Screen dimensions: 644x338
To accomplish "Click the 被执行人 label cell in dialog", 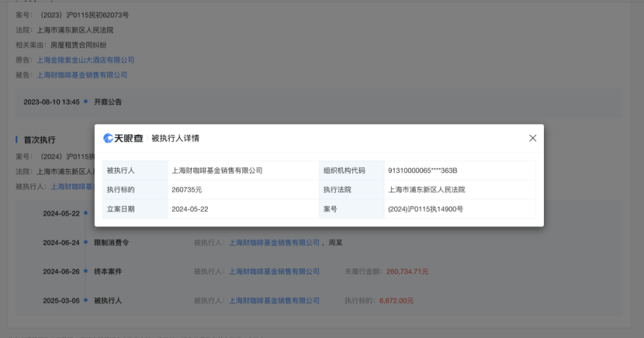I will tap(135, 171).
